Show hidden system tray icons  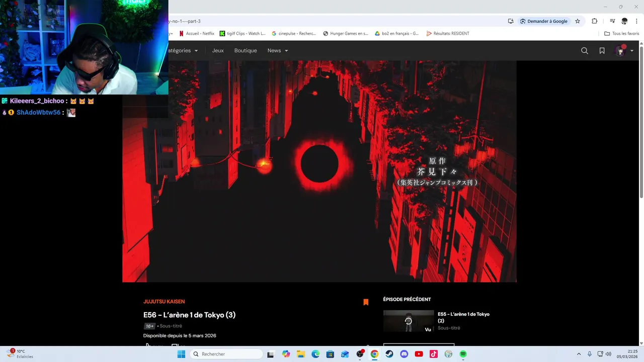pos(579,354)
